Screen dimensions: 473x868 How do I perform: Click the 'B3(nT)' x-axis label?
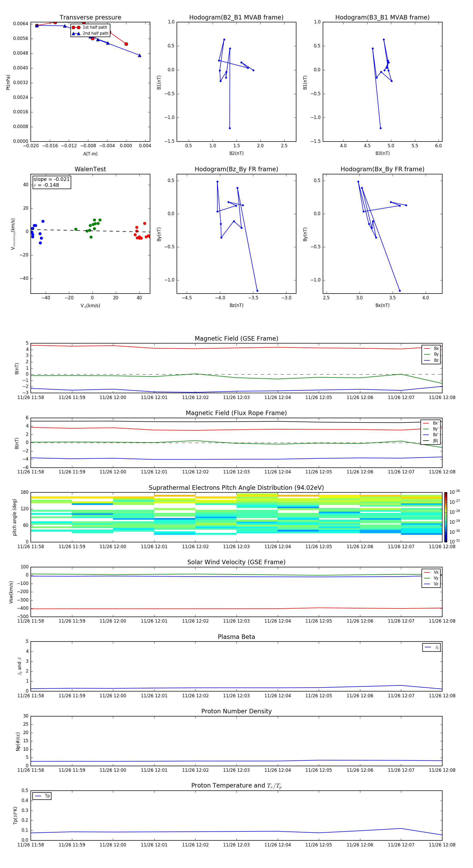click(x=382, y=153)
